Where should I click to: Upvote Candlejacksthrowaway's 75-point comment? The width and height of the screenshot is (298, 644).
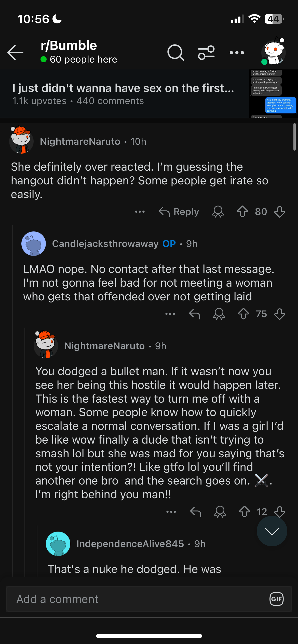(x=243, y=314)
